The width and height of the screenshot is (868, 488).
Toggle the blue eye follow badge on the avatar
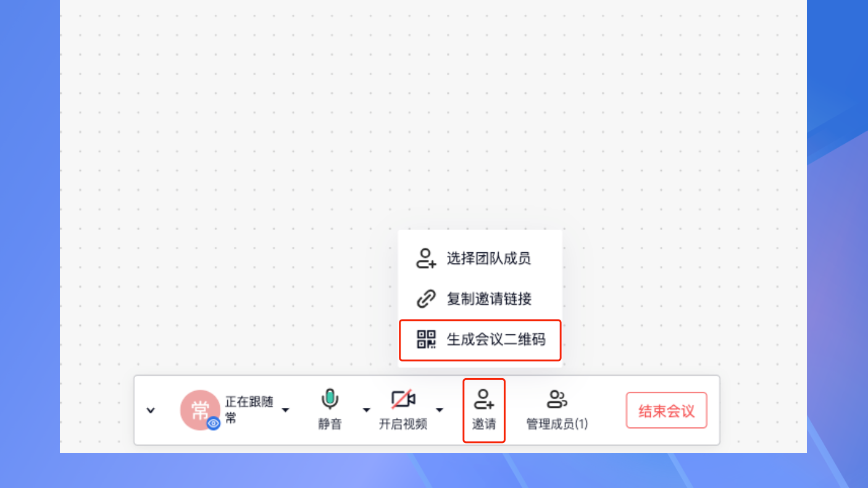tap(214, 423)
